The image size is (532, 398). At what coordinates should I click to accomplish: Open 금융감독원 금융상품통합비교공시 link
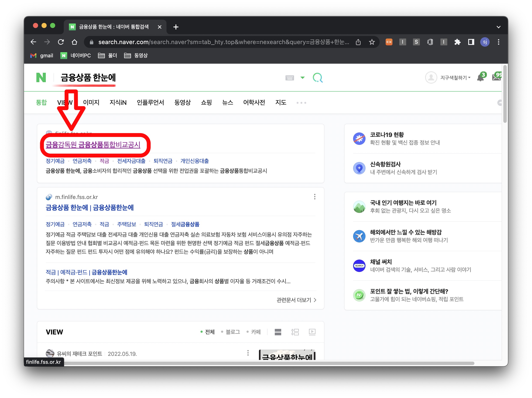[x=93, y=144]
